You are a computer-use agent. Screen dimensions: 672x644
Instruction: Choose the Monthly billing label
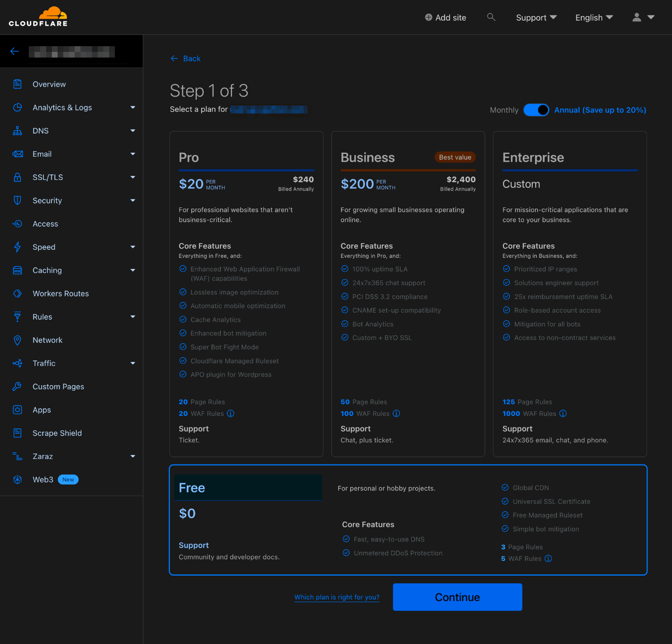tap(504, 110)
